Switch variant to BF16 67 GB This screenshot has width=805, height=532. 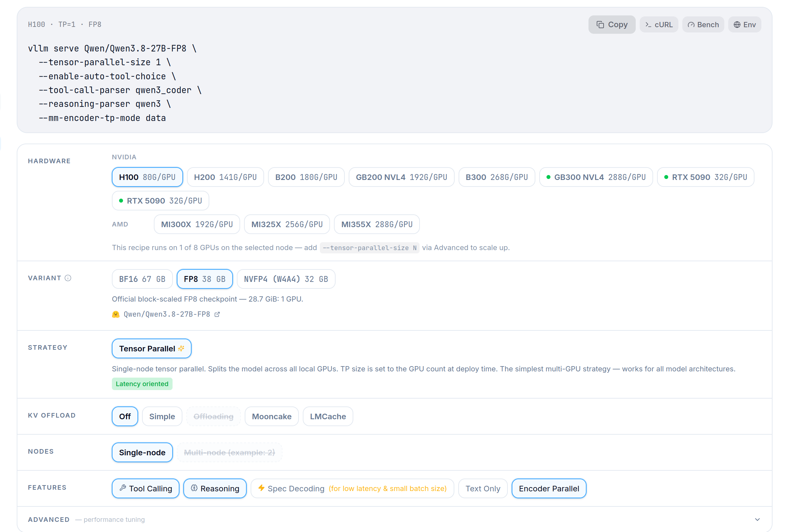coord(142,279)
